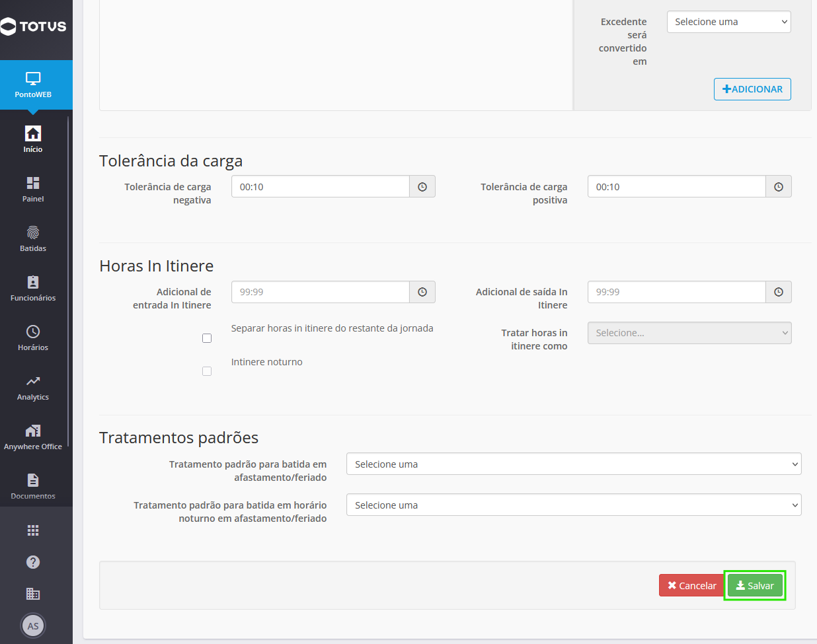Open Tratamento padrão para batida em afastamento dropdown
The height and width of the screenshot is (644, 817).
coord(574,464)
